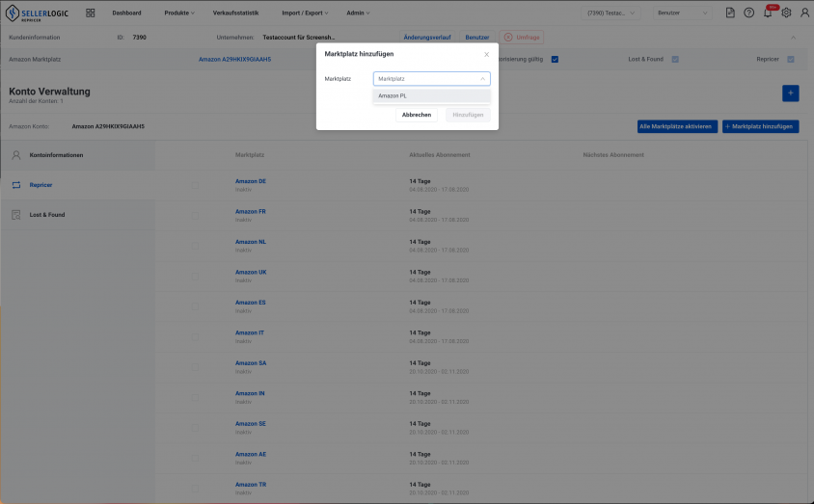Close the Marktplatz hinzufügen dialog
814x504 pixels.
(x=486, y=54)
